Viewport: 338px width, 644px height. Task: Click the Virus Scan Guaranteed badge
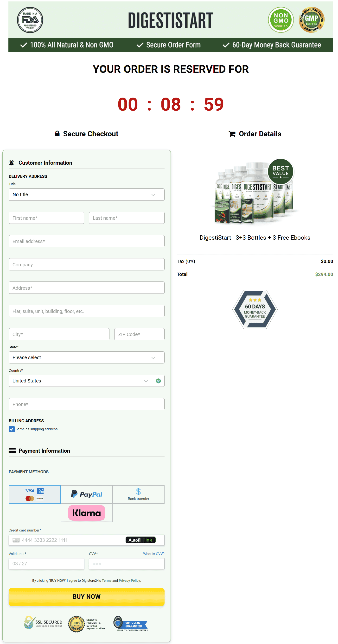(x=131, y=624)
